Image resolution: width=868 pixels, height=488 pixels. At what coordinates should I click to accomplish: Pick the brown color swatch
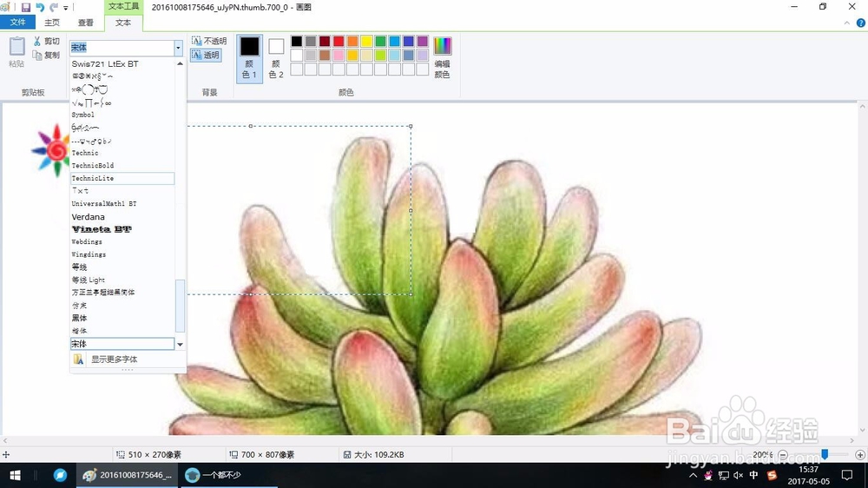[325, 55]
